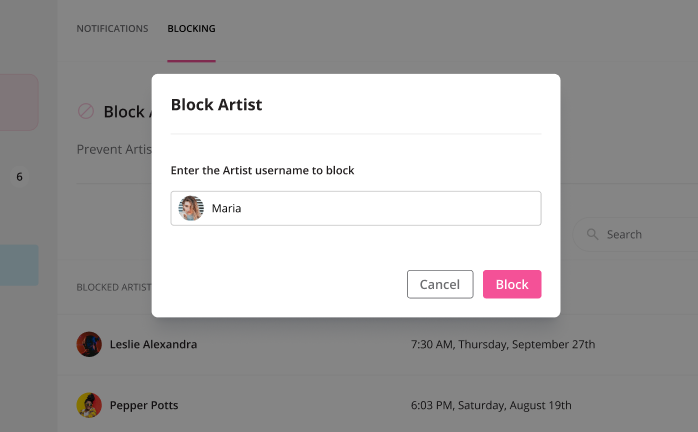Click the magnifier search icon
698x432 pixels.
(x=593, y=234)
